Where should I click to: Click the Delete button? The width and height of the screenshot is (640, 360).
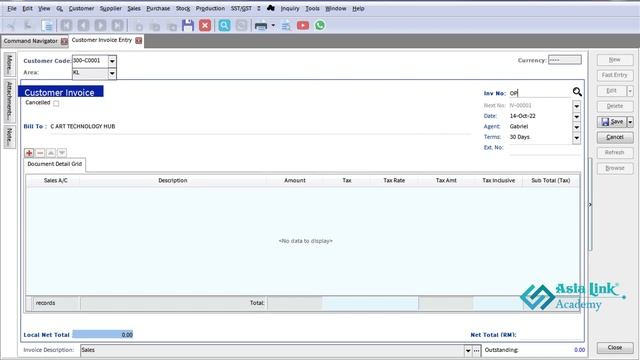coord(615,106)
